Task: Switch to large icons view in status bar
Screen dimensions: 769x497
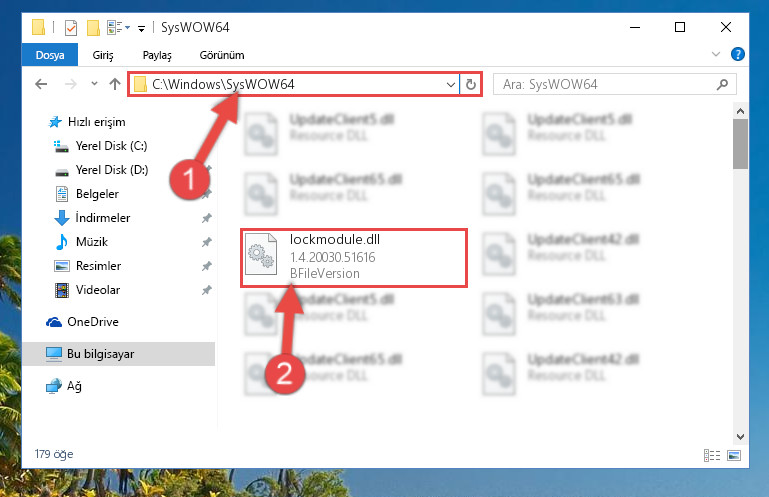Action: 734,455
